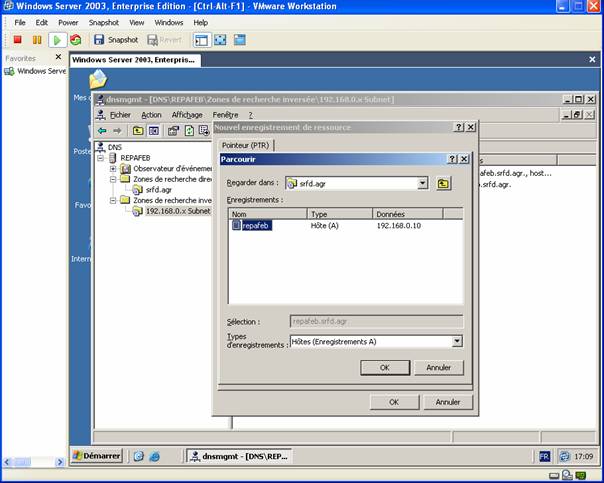Select Windows Server favorite in sidebar
The height and width of the screenshot is (483, 604).
pos(35,71)
